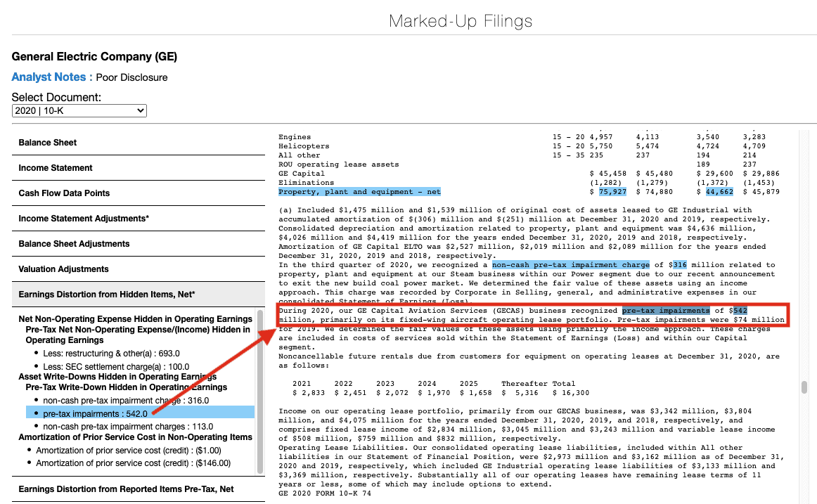Click the 'Engines' row label
Image resolution: width=817 pixels, height=504 pixels.
(x=295, y=137)
